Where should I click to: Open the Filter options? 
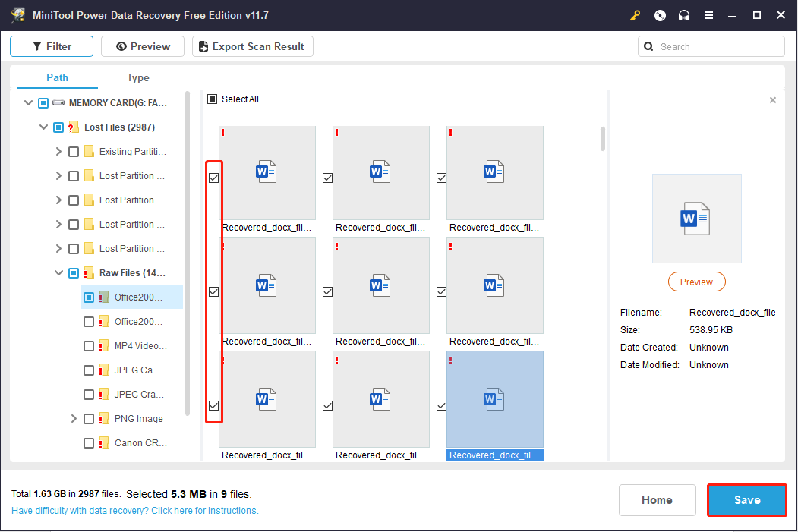[52, 46]
